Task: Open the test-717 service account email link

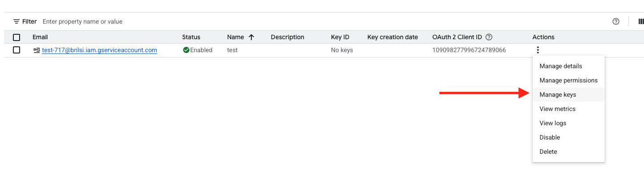Action: click(x=99, y=50)
